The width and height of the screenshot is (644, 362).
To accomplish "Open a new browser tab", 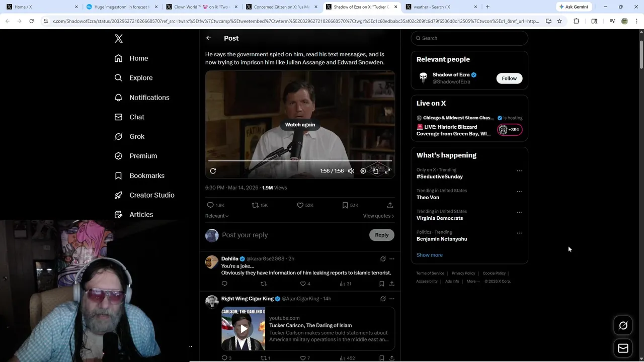I will (488, 7).
